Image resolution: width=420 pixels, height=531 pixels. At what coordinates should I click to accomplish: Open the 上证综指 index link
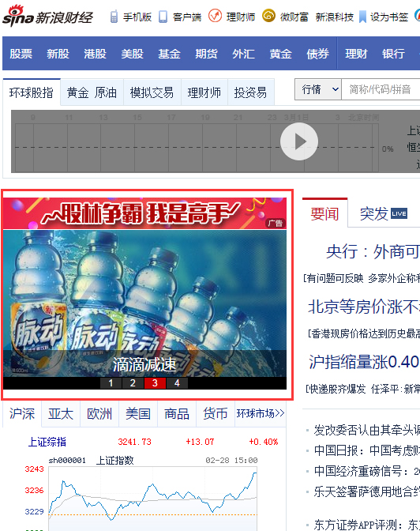click(x=47, y=442)
